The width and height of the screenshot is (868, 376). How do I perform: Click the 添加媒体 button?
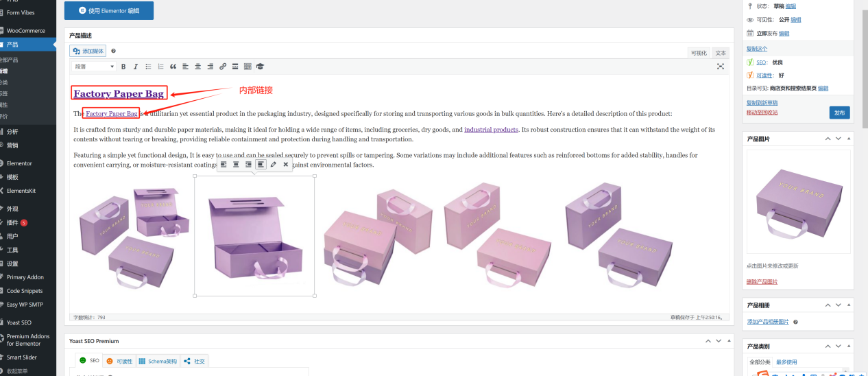pos(88,51)
